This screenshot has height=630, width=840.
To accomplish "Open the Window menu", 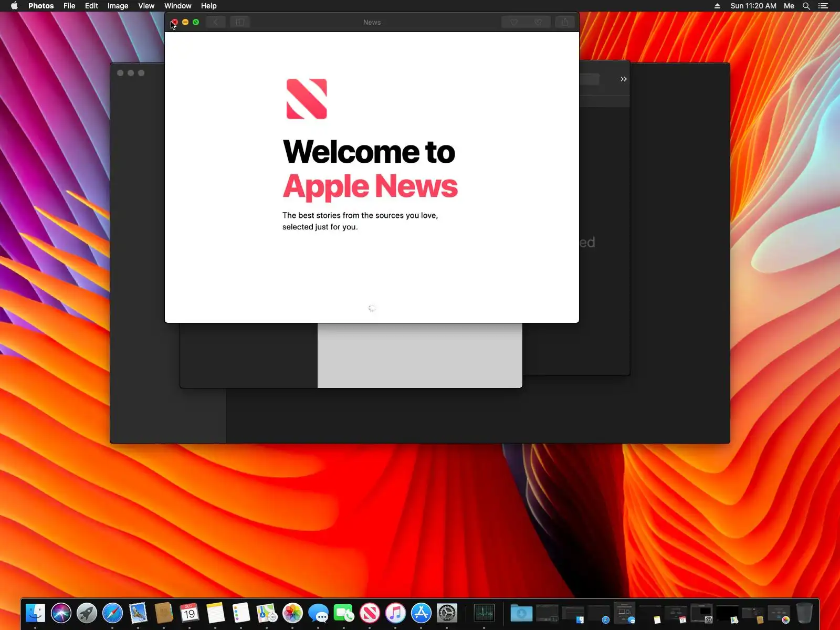I will coord(177,6).
